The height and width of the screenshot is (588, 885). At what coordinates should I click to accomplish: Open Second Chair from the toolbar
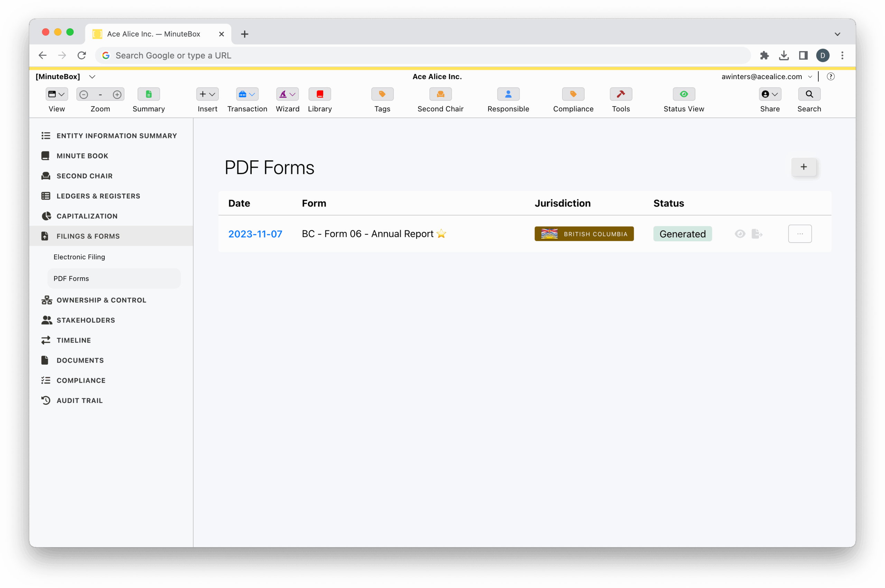click(440, 94)
